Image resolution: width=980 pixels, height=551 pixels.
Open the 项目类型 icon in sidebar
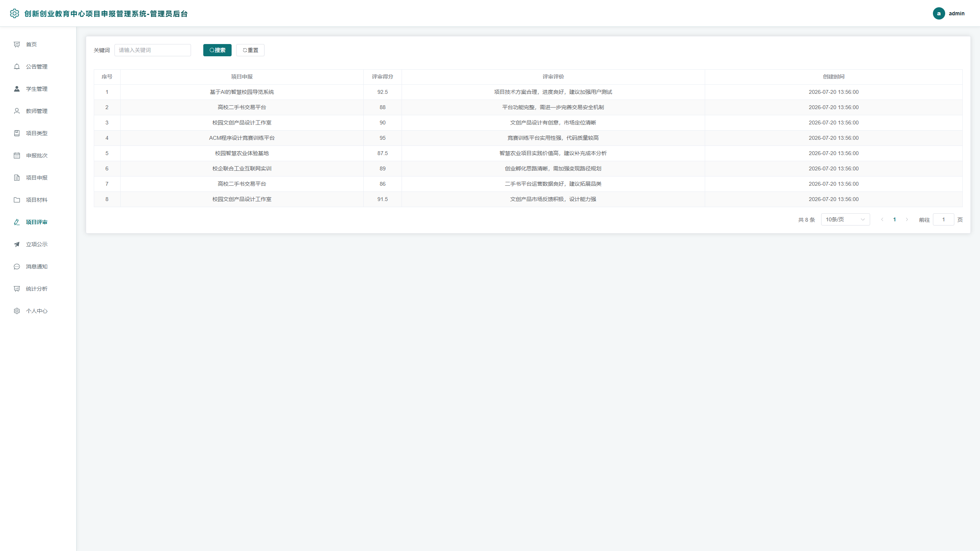(x=17, y=133)
